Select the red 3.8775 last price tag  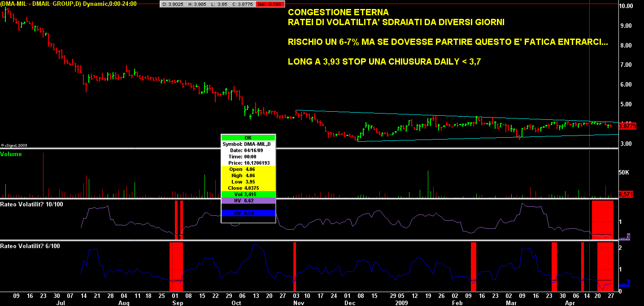coord(627,127)
